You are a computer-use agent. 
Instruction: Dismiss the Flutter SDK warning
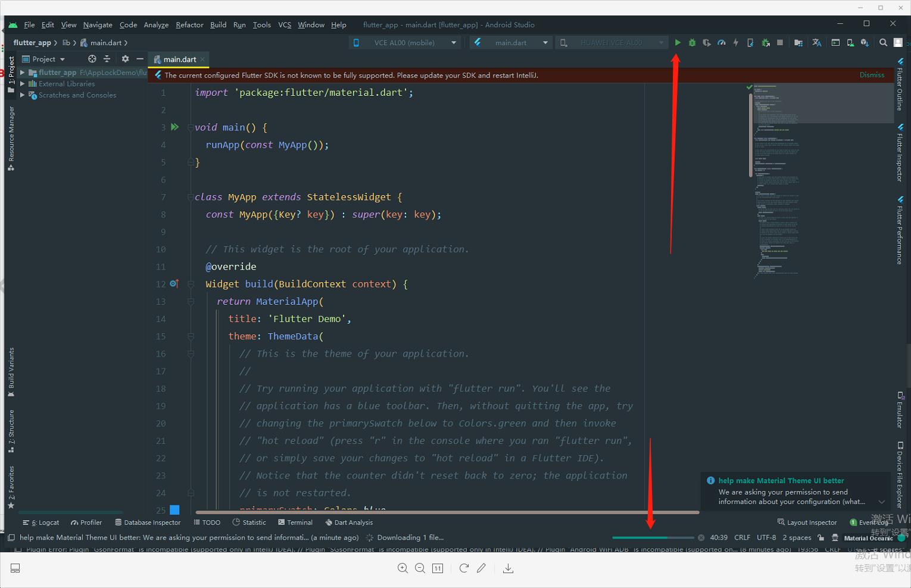point(872,75)
